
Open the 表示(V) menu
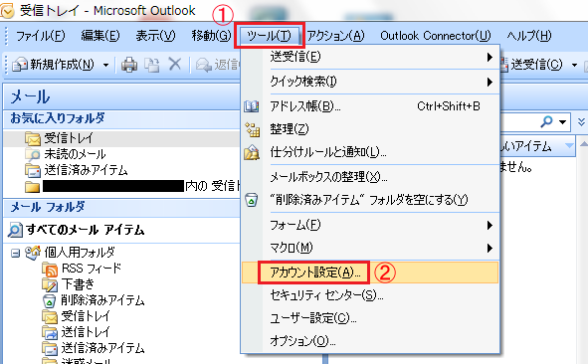[x=155, y=36]
